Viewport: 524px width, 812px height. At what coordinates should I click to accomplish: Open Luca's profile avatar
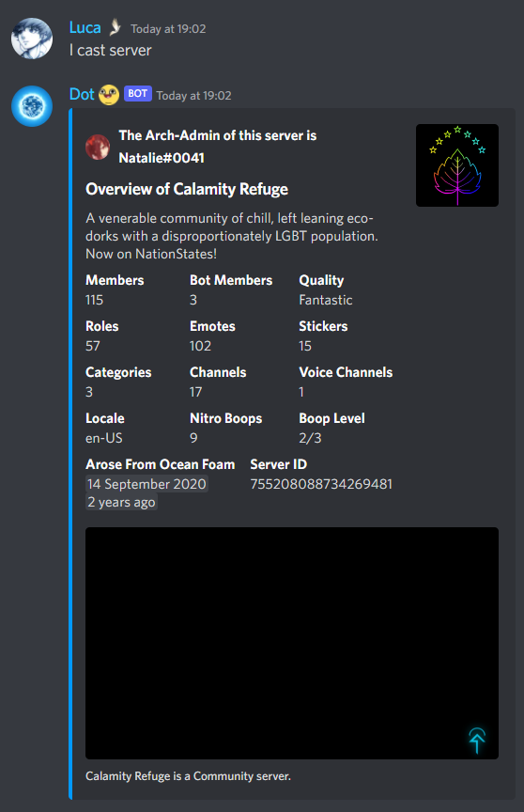32,39
